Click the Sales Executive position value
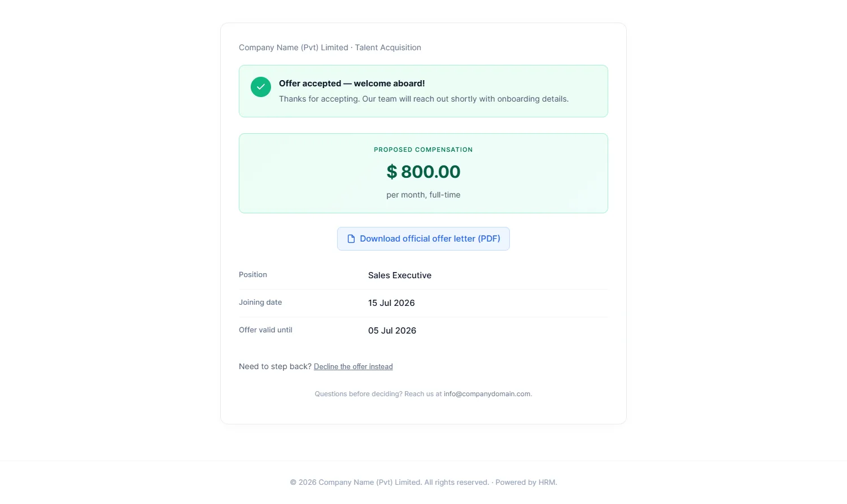The height and width of the screenshot is (504, 847). (400, 275)
